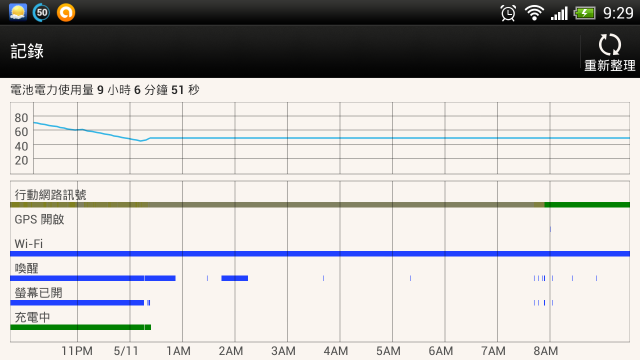The height and width of the screenshot is (360, 640).
Task: Tap the 1AM time axis label
Action: coord(178,351)
